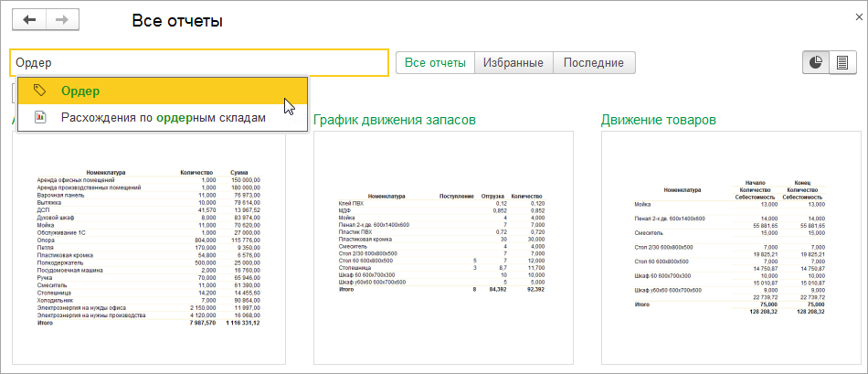Screen dimensions: 868x374
Task: Click the tag icon beside Ордер suggestion
Action: coord(39,91)
